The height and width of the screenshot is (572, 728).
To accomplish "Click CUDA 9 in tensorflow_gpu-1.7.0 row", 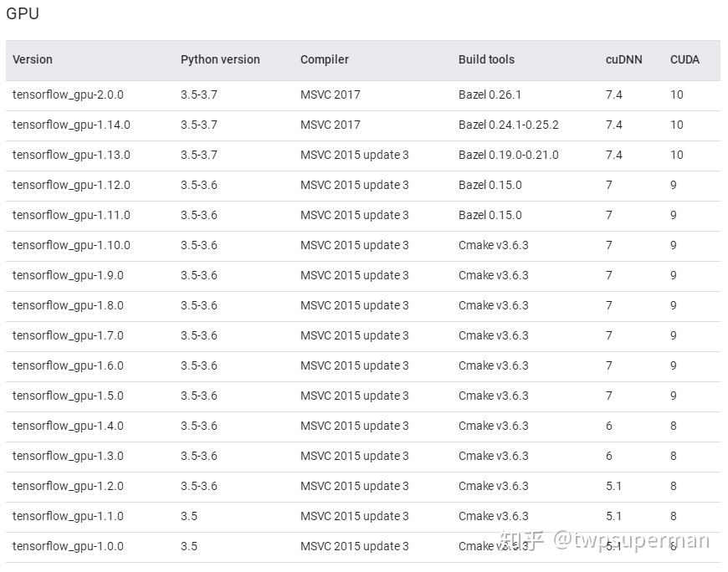I will pos(674,336).
